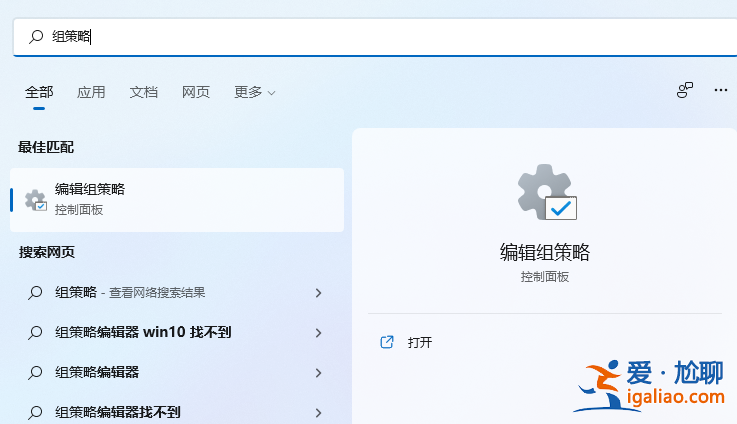Viewport: 737px width, 424px height.
Task: Click the large gear icon in preview pane
Action: point(547,192)
